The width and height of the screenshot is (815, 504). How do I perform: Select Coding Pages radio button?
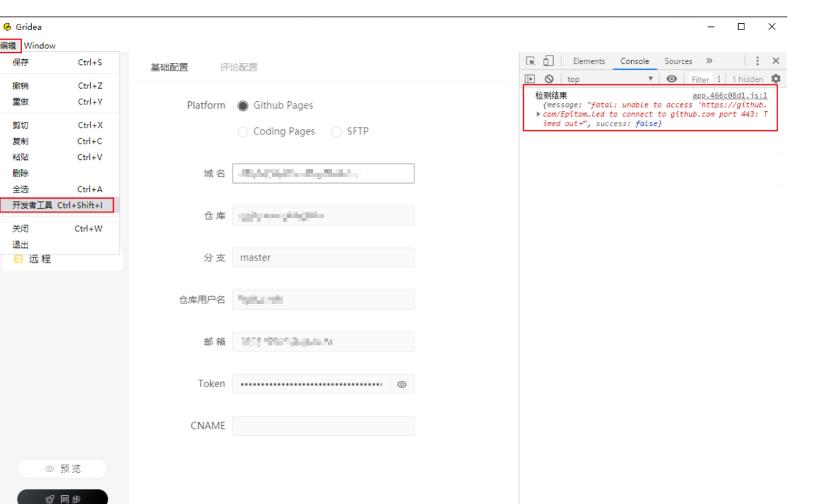(x=242, y=132)
